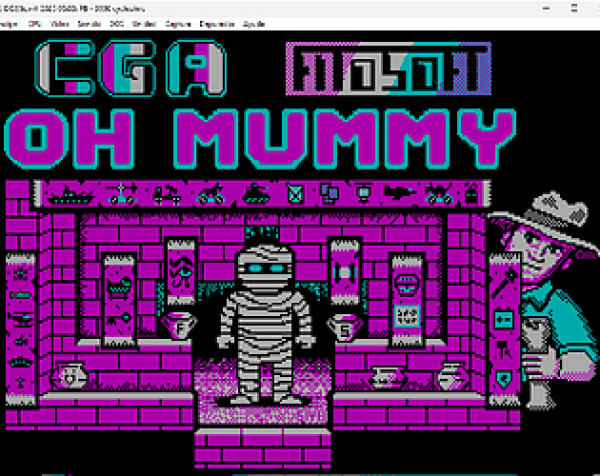
Task: Open the Video menu
Action: (60, 24)
